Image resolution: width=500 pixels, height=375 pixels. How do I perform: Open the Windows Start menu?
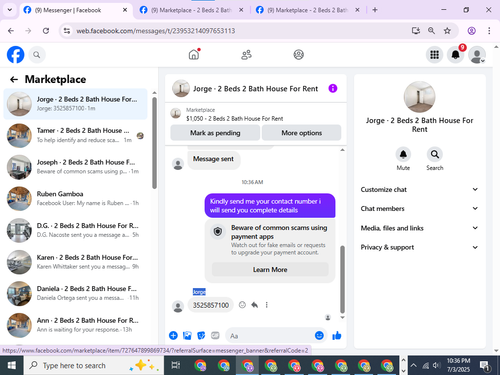11,365
